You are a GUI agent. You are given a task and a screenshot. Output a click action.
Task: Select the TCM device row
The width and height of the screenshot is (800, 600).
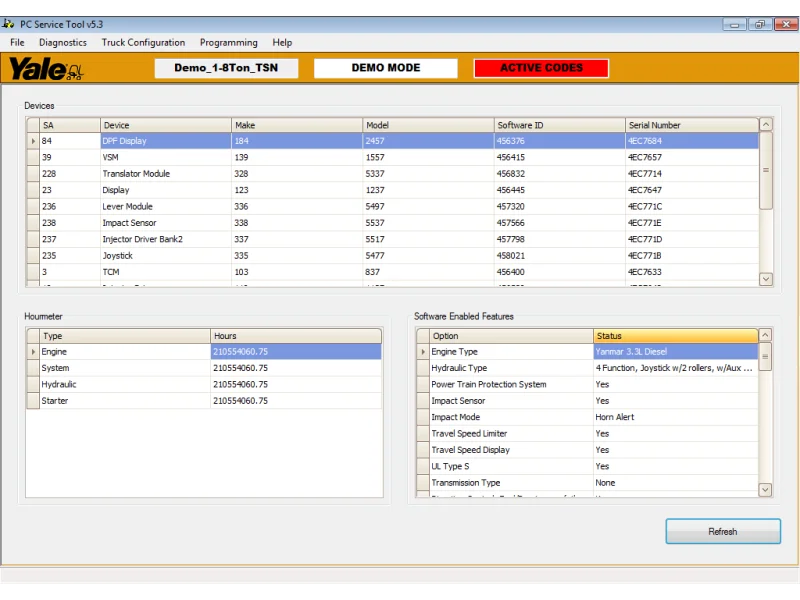point(393,272)
